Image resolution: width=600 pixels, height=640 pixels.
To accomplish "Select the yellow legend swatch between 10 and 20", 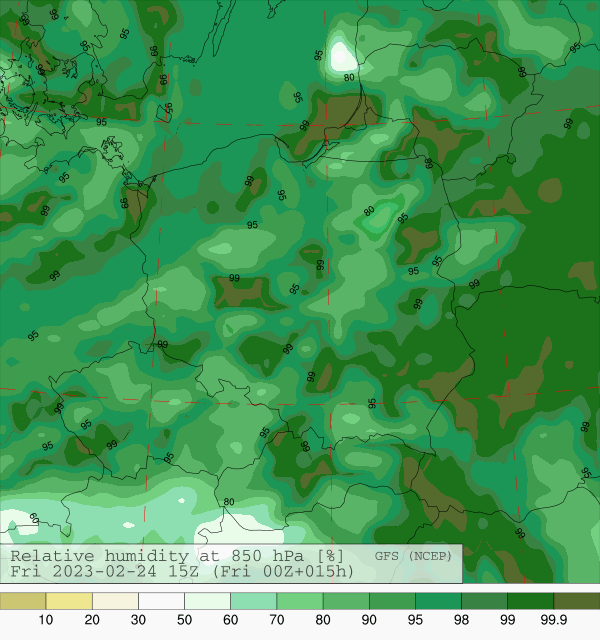I will (69, 601).
